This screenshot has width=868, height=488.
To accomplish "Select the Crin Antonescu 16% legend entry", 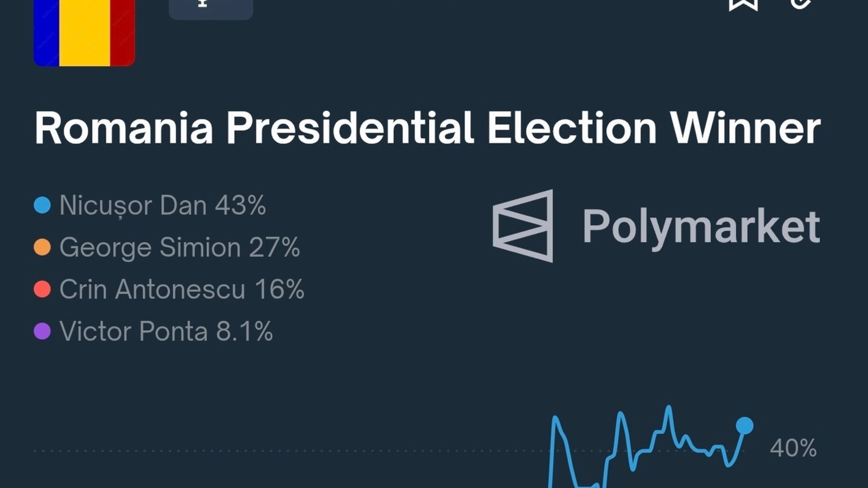I will click(181, 289).
